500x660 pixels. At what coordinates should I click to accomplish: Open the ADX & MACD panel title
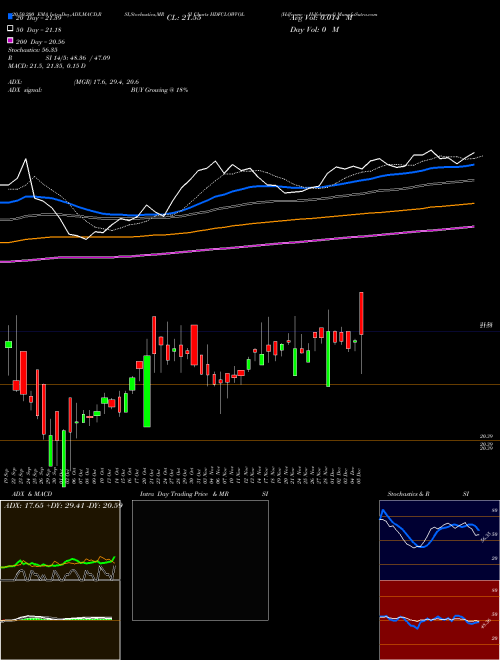(x=32, y=494)
